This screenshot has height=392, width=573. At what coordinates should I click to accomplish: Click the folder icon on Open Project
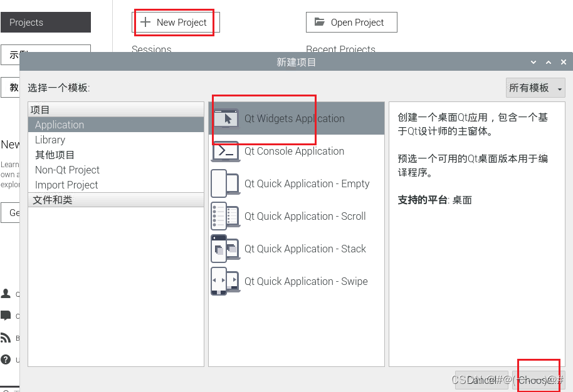pyautogui.click(x=320, y=22)
